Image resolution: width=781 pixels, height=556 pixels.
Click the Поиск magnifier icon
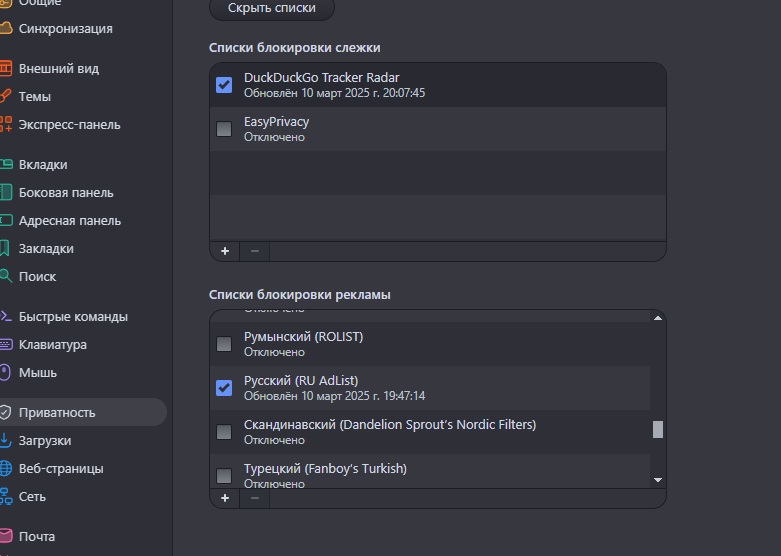tap(5, 276)
